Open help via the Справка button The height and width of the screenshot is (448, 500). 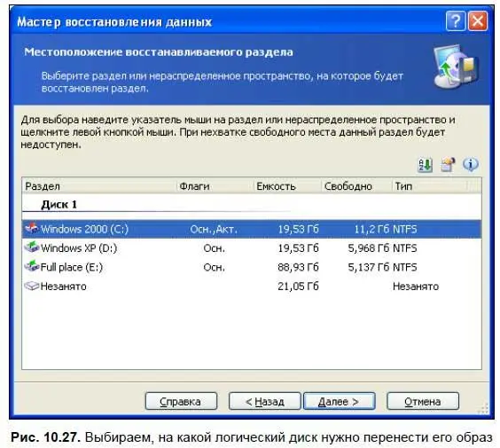point(181,401)
